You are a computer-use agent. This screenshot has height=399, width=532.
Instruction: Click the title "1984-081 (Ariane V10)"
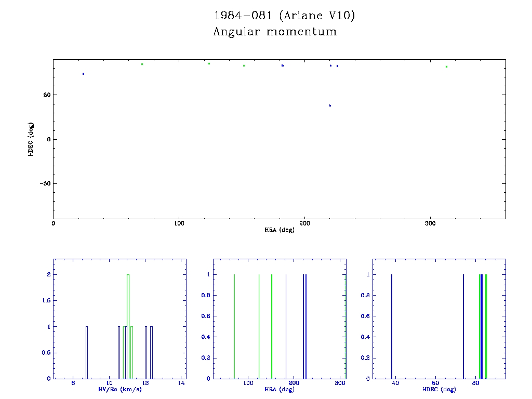(x=284, y=15)
